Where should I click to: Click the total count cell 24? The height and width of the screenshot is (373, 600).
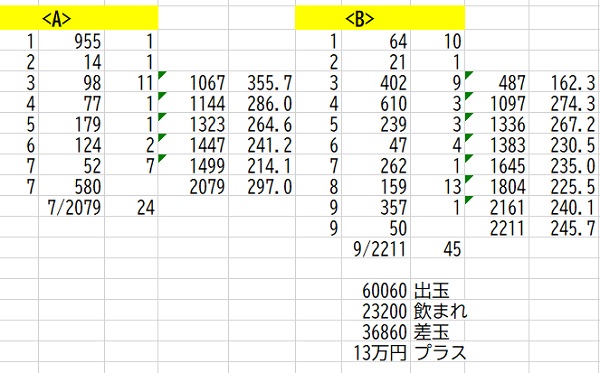[131, 207]
